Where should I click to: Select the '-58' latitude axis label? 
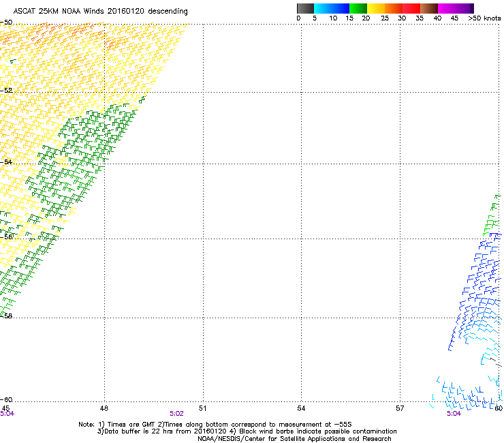6,316
